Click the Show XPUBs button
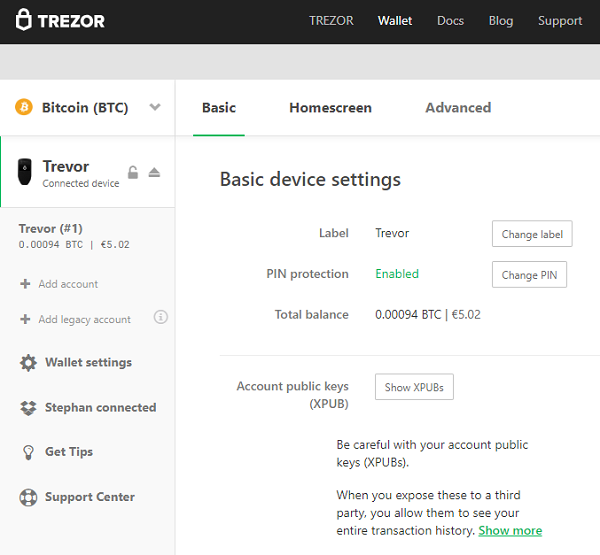The width and height of the screenshot is (600, 555). [414, 387]
